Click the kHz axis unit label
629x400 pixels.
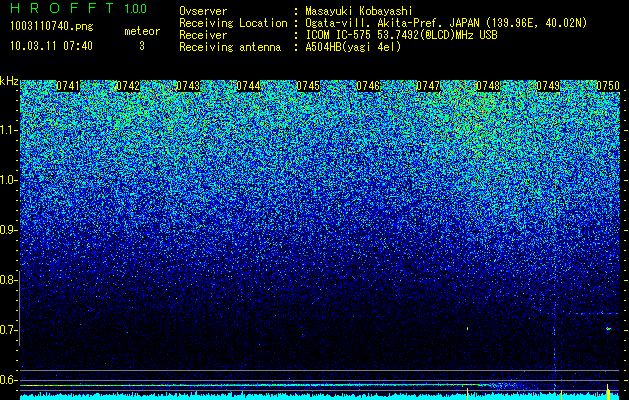pos(9,81)
